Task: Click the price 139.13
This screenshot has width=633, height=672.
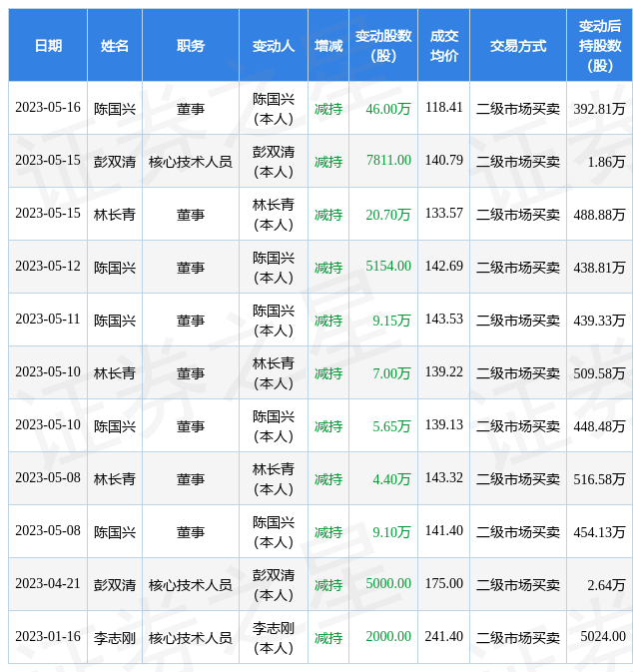Action: 444,424
